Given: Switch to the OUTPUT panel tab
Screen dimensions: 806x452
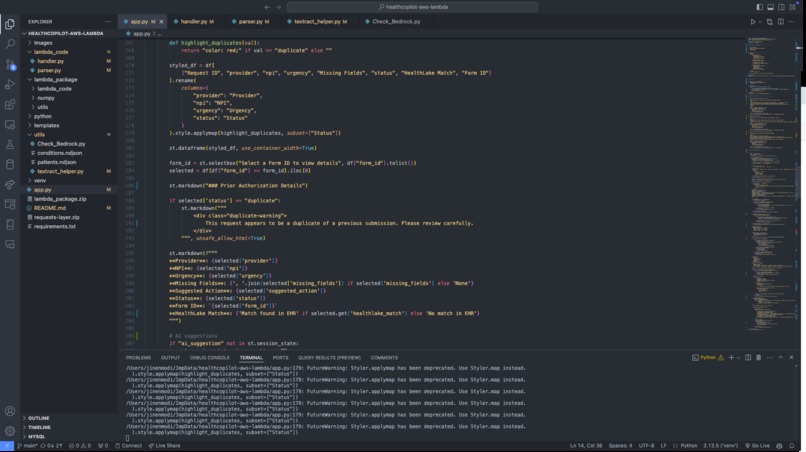Looking at the screenshot, I should point(170,357).
